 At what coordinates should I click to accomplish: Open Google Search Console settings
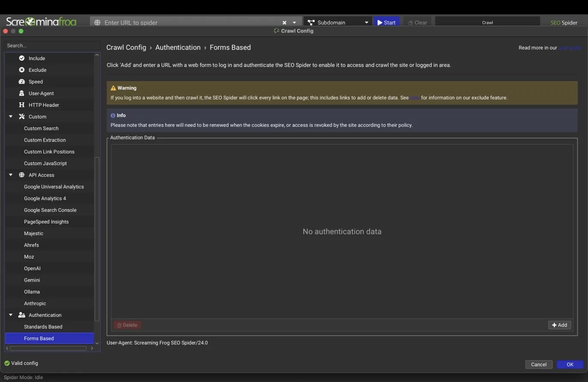(x=49, y=210)
